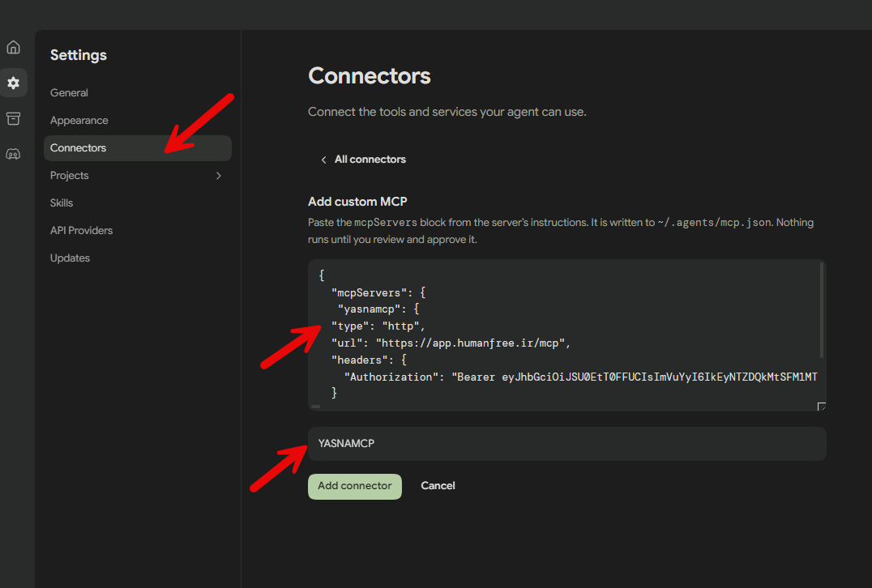Grab the JSON text area resize handle
Viewport: 872px width, 588px height.
pyautogui.click(x=822, y=407)
